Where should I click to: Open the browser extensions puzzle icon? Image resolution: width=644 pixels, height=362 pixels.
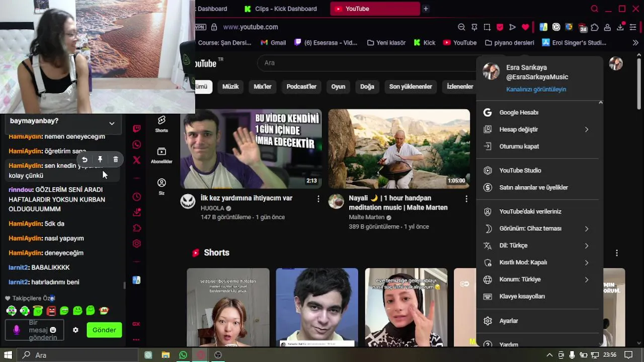click(x=595, y=27)
